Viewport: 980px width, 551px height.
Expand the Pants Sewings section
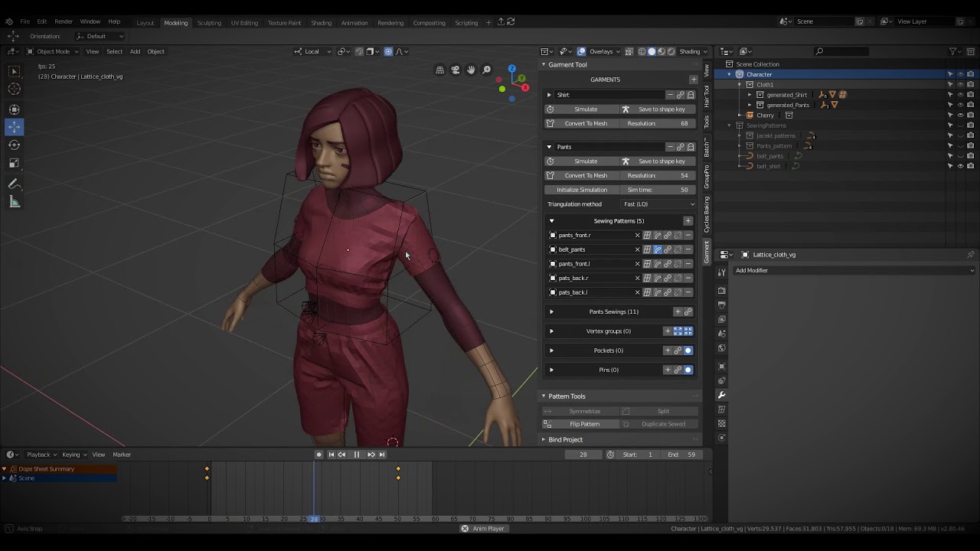coord(551,311)
